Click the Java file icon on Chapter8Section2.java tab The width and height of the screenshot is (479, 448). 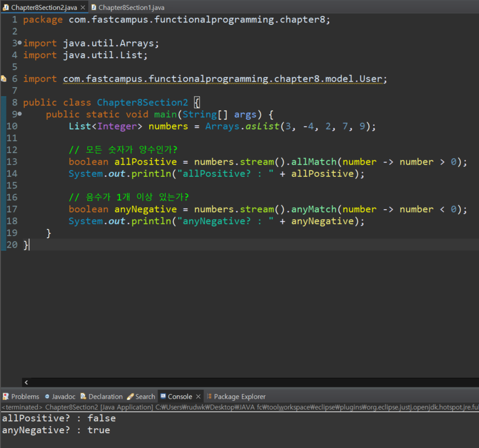click(x=6, y=7)
